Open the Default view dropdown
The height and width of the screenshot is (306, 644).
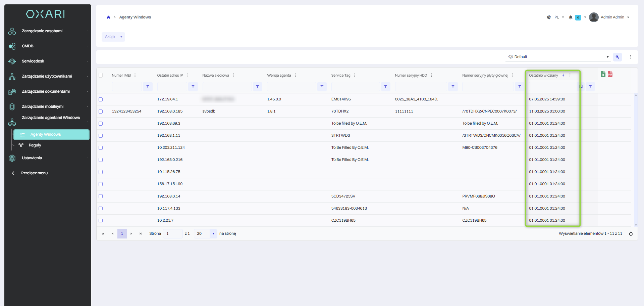click(x=558, y=57)
